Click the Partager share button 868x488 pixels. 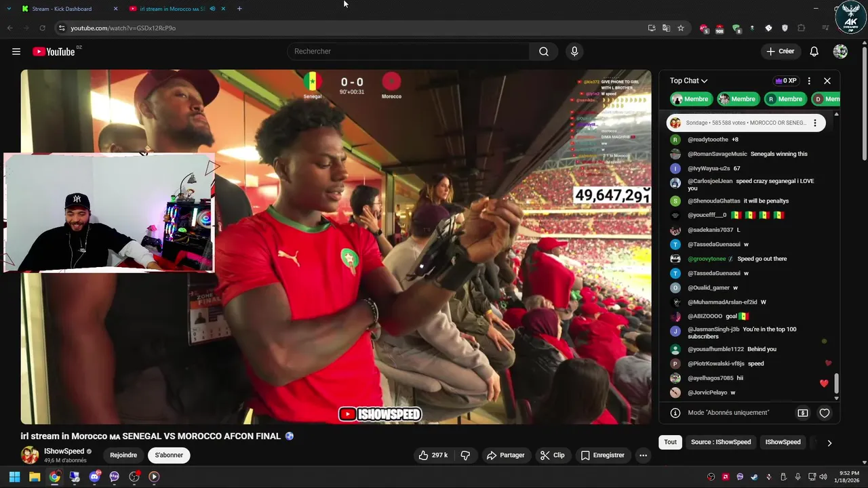[506, 455]
